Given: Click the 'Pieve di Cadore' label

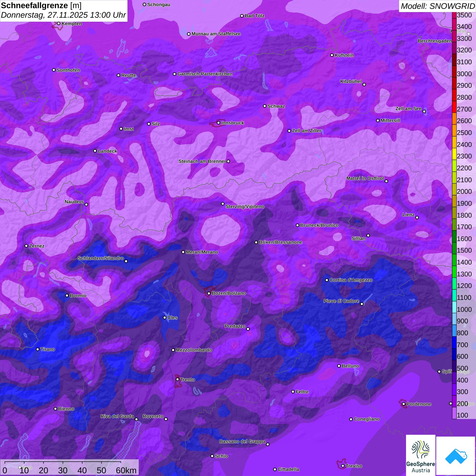Looking at the screenshot, I should [341, 301].
